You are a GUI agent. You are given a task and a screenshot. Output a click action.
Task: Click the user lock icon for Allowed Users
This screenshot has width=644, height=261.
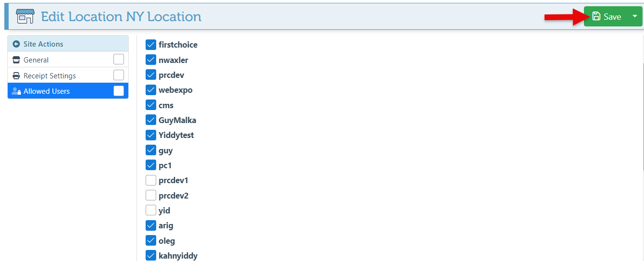point(16,91)
